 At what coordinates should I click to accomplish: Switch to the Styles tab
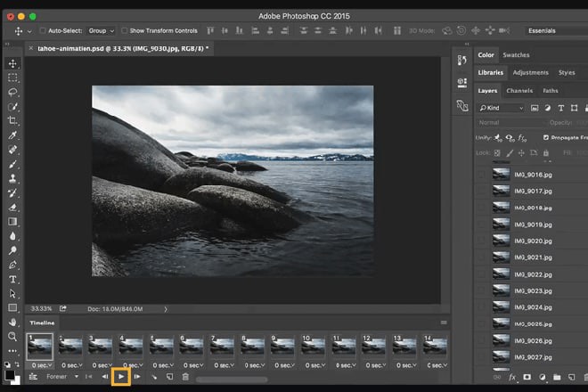[x=567, y=72]
